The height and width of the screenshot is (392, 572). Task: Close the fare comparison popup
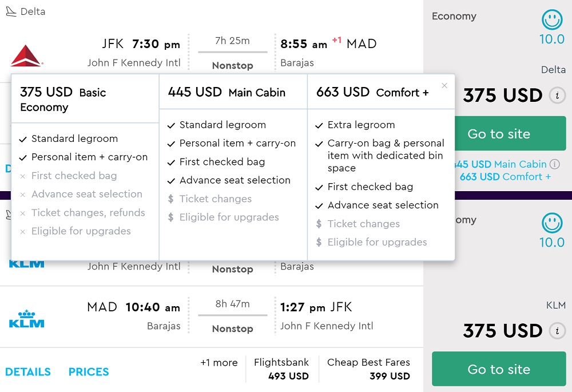coord(444,86)
